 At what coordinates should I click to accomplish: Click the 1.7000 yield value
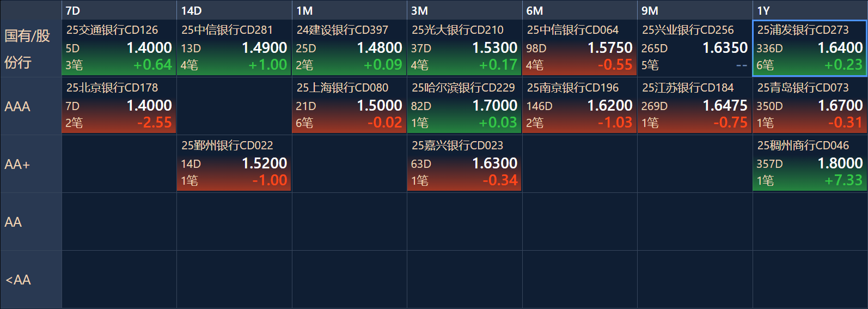coord(494,105)
